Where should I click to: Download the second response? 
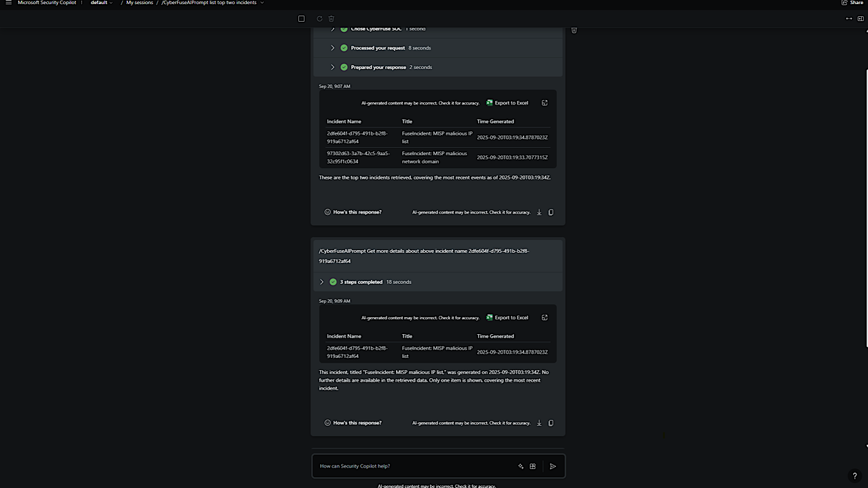tap(539, 423)
